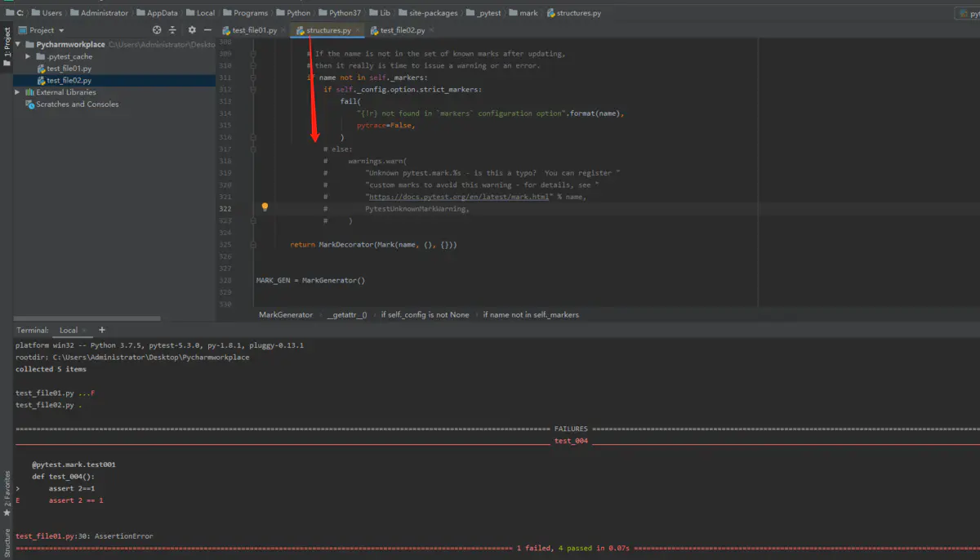Click the Pycharmworkplace root project name

click(x=71, y=45)
